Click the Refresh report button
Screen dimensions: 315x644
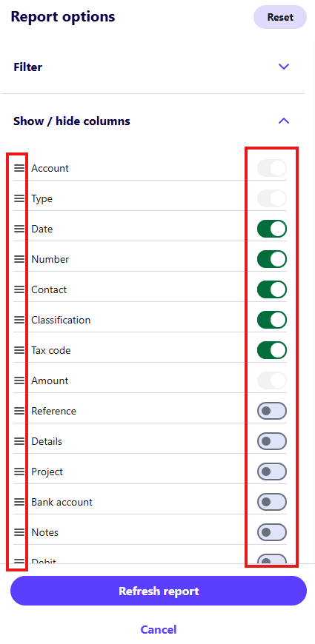pos(159,591)
